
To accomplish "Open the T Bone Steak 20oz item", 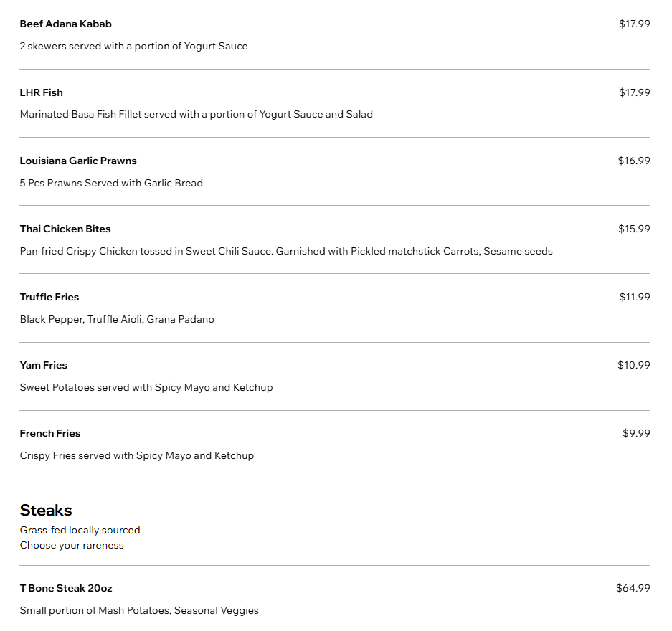I will pyautogui.click(x=65, y=588).
